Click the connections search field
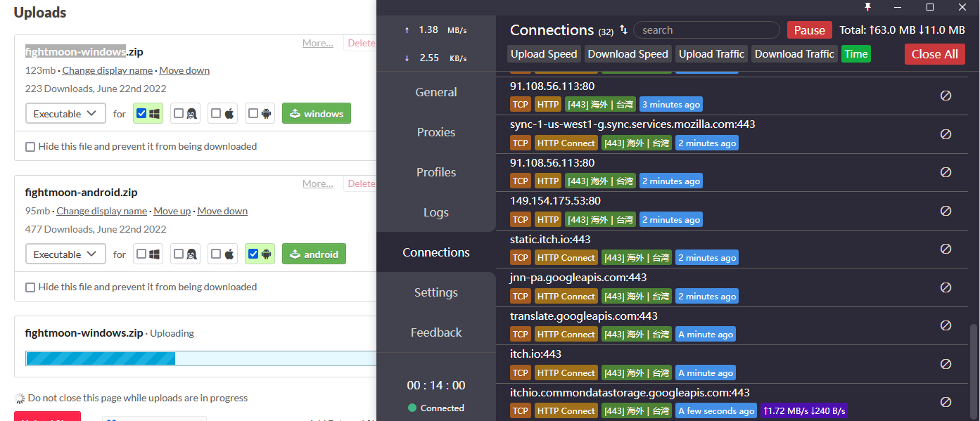The image size is (980, 421). [x=706, y=30]
